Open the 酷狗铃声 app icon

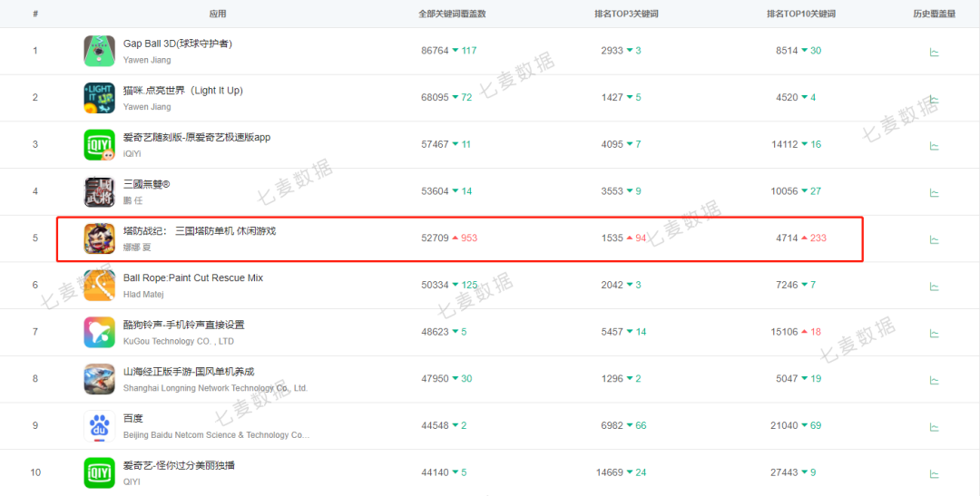pos(100,332)
